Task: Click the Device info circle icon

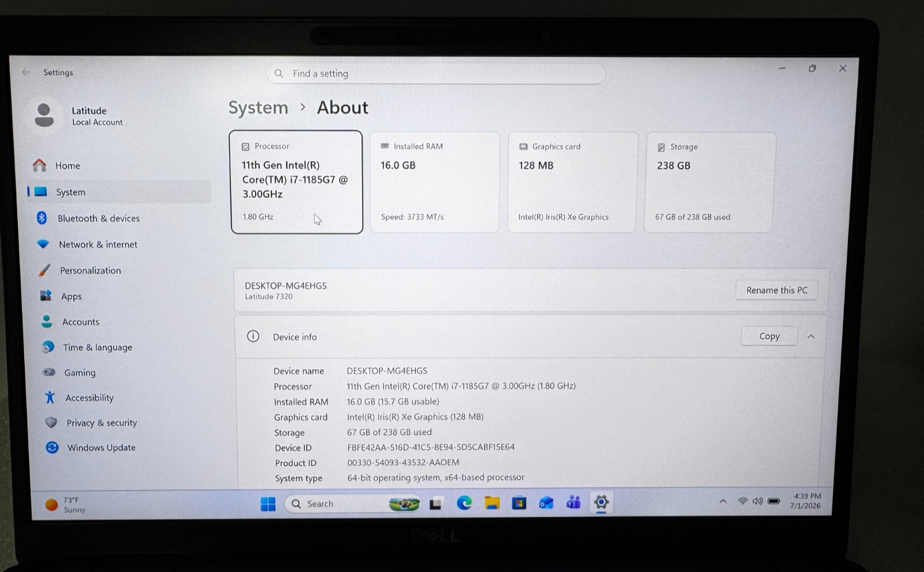Action: (x=253, y=336)
